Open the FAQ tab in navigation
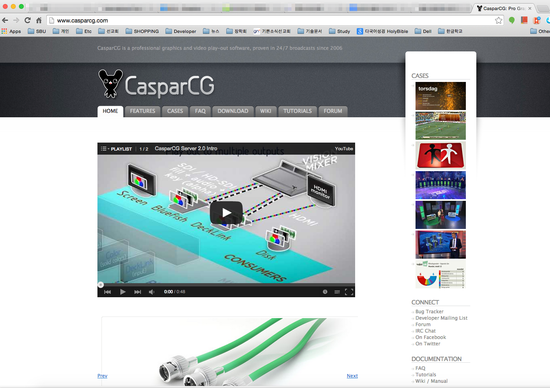Viewport: 550px width, 388px height. [x=200, y=111]
